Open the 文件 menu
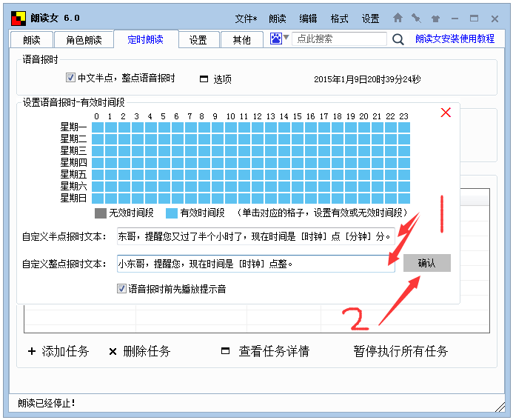Viewport: 513px width, 420px height. click(x=246, y=19)
